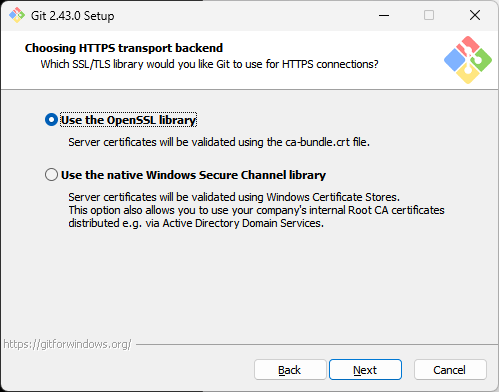
Task: Click the Windows Certificate Stores description line
Action: tap(234, 197)
